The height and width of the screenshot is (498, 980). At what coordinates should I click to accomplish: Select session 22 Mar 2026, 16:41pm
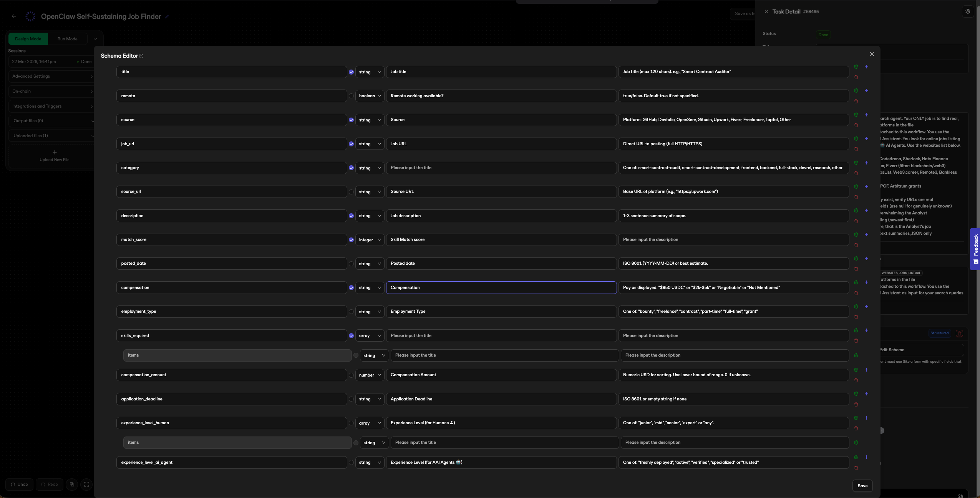tap(51, 61)
